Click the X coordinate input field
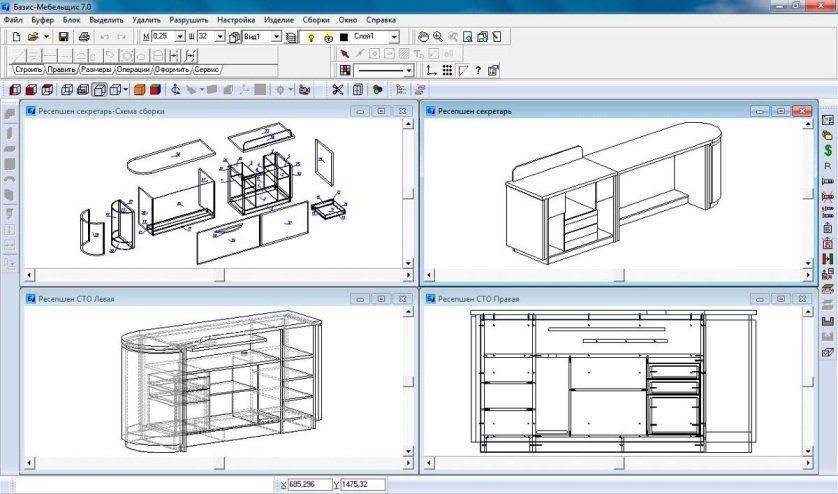This screenshot has width=838, height=494. click(x=311, y=484)
